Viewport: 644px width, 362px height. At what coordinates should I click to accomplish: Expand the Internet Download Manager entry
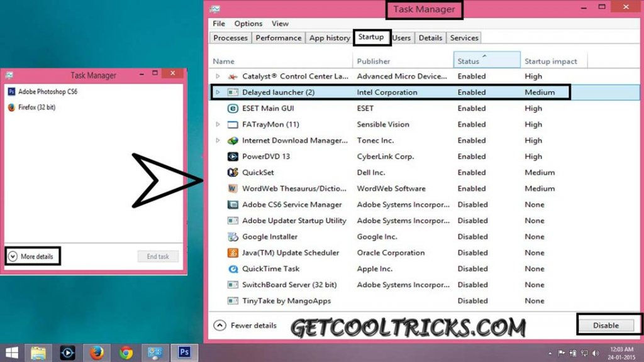tap(218, 140)
